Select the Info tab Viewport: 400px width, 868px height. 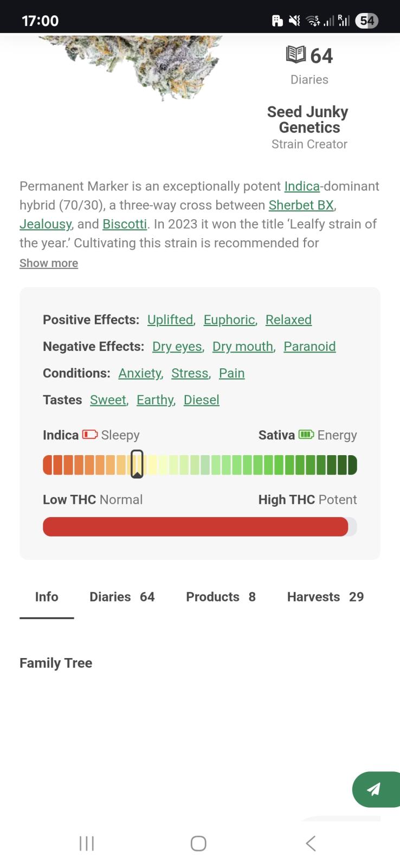[47, 597]
